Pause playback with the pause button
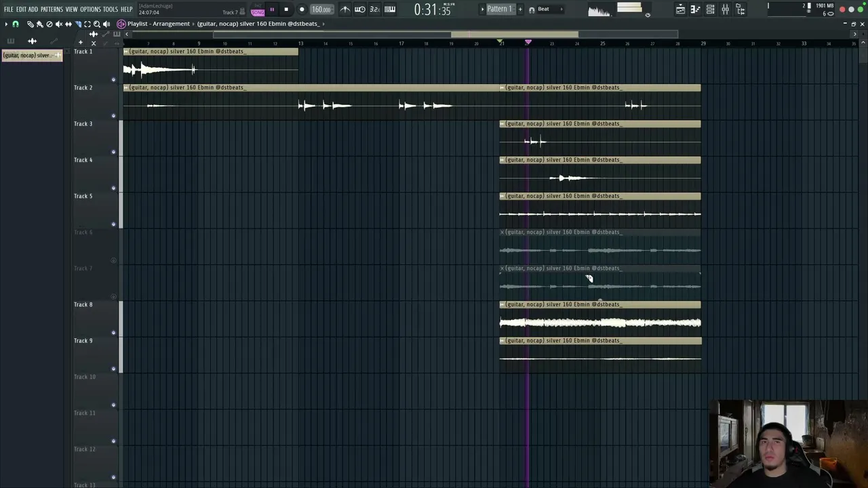This screenshot has height=488, width=868. (x=272, y=9)
